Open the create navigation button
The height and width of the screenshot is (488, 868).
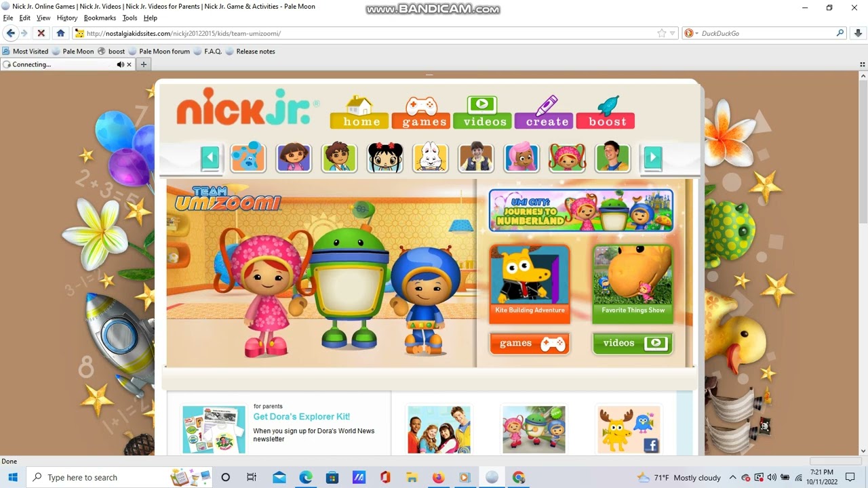(x=544, y=112)
